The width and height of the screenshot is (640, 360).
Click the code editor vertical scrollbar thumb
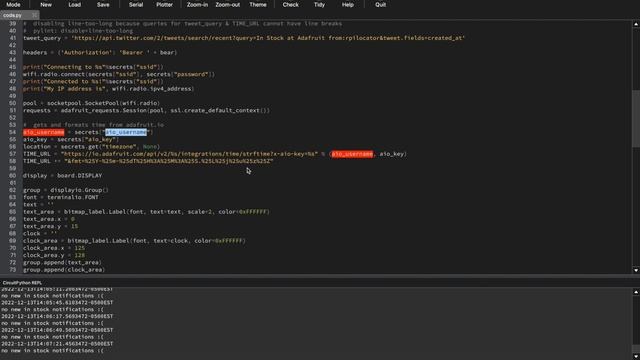coord(636,118)
